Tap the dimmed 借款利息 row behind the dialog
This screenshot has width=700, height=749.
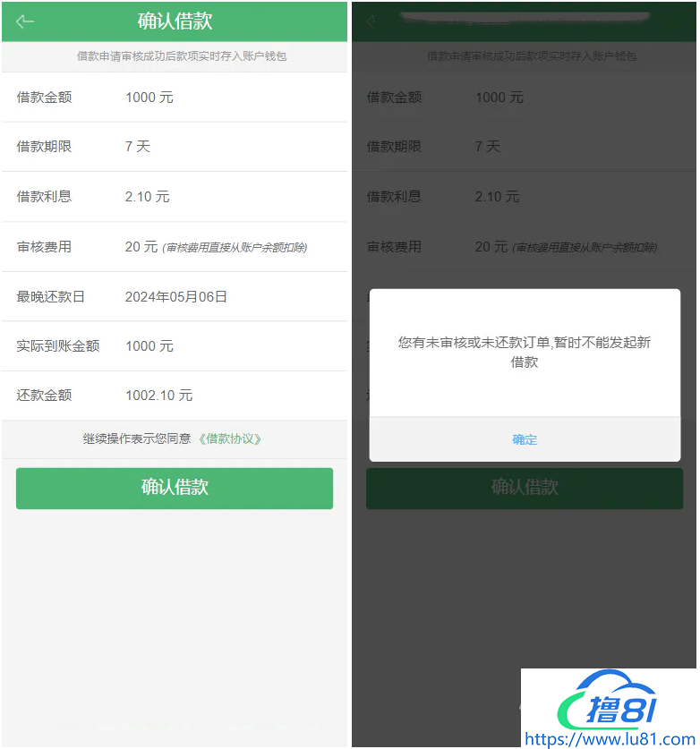[x=525, y=197]
